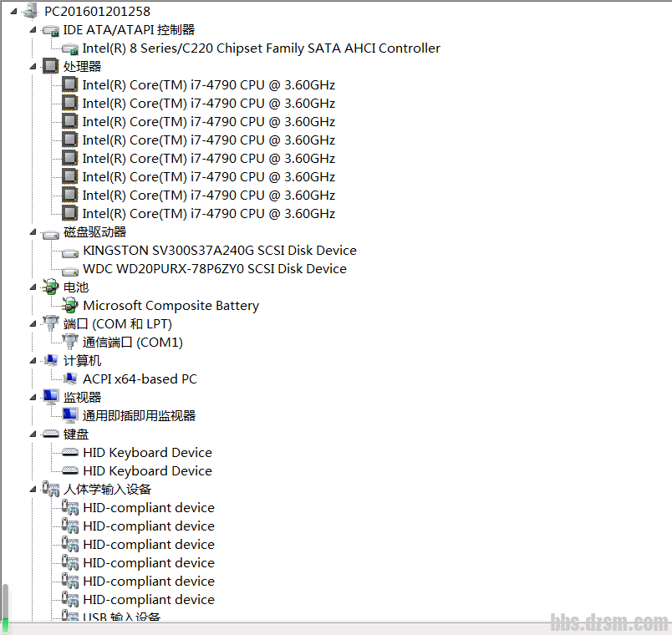The width and height of the screenshot is (672, 635).
Task: Click the 人体学输入设备 category icon
Action: [51, 490]
